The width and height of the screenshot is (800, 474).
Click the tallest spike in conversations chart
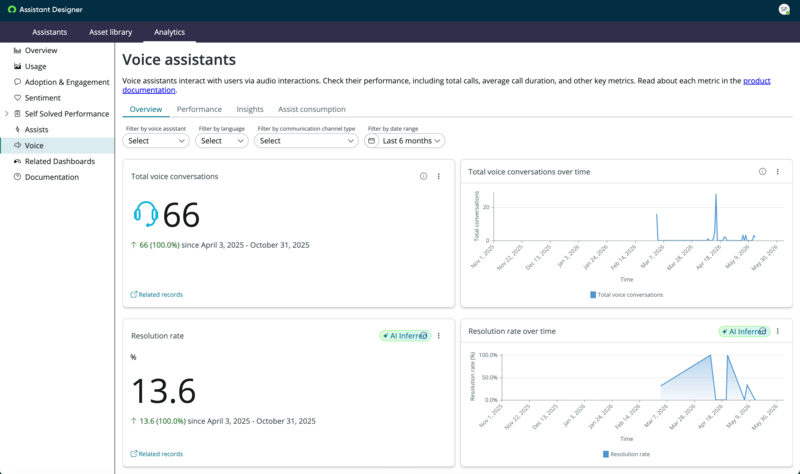[x=716, y=196]
